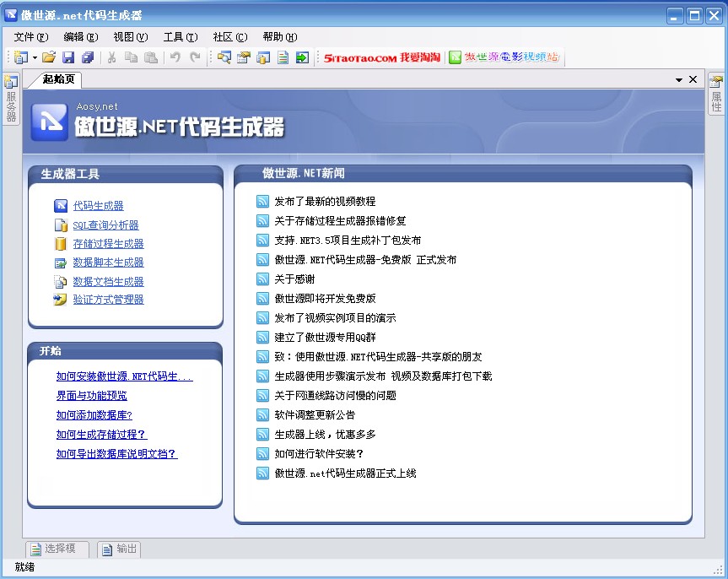Click the icon beside 数据文档生成器
Viewport: 728px width, 579px height.
[61, 282]
